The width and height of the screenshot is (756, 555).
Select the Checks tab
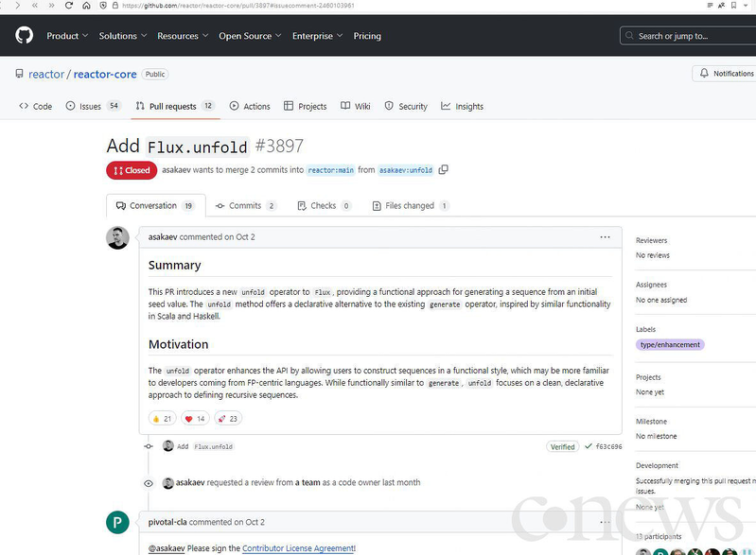pos(324,206)
